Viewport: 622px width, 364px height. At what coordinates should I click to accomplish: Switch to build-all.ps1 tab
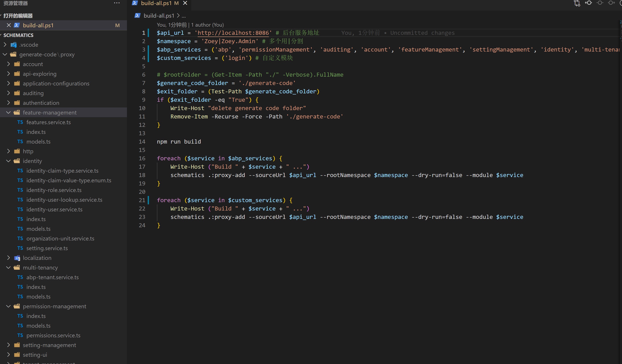coord(156,3)
